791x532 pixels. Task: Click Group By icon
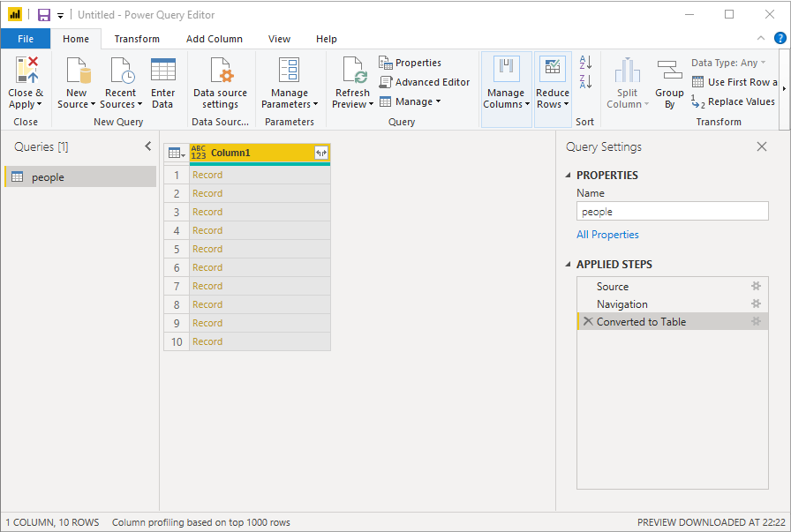pos(669,70)
